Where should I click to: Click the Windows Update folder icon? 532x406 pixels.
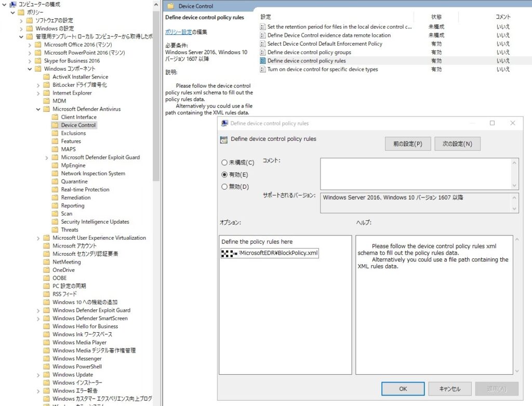point(46,374)
